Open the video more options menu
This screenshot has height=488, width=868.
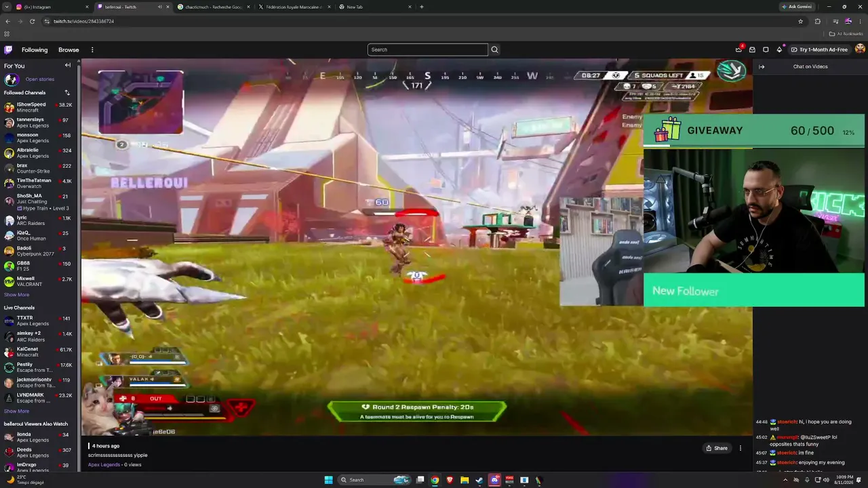click(x=741, y=448)
